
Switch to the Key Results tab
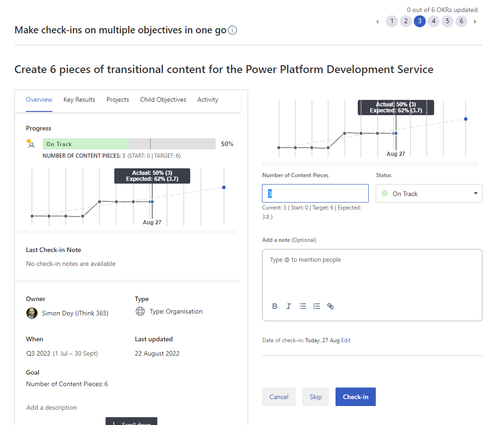tap(79, 99)
